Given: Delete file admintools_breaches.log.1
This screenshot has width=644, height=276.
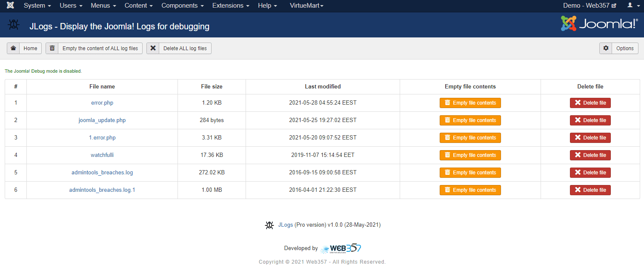Looking at the screenshot, I should [590, 190].
